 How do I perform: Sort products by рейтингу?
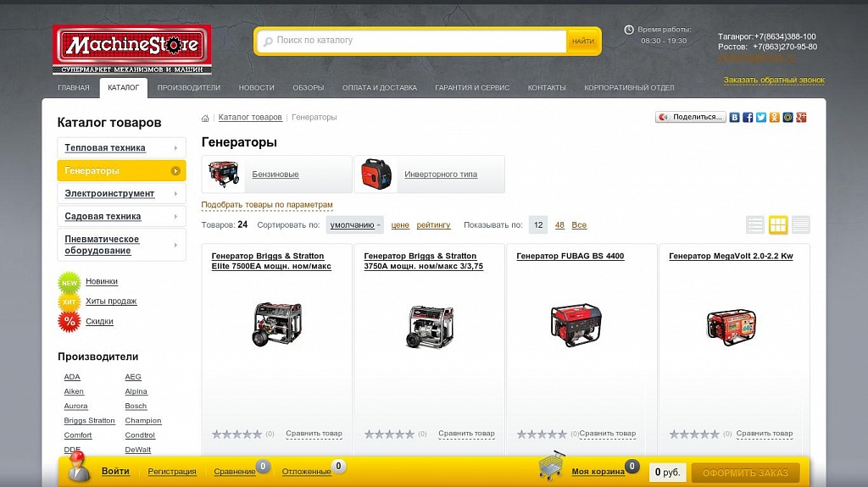(x=433, y=225)
